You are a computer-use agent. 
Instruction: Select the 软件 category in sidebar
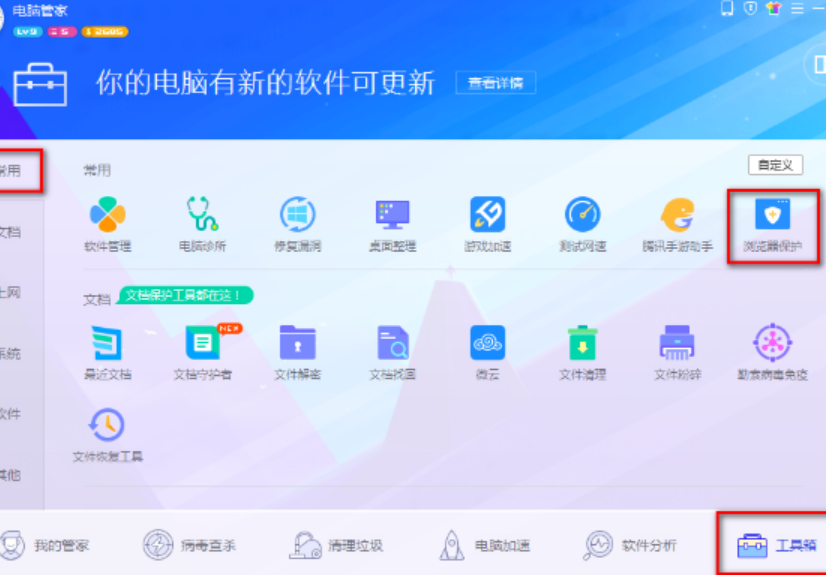(11, 414)
